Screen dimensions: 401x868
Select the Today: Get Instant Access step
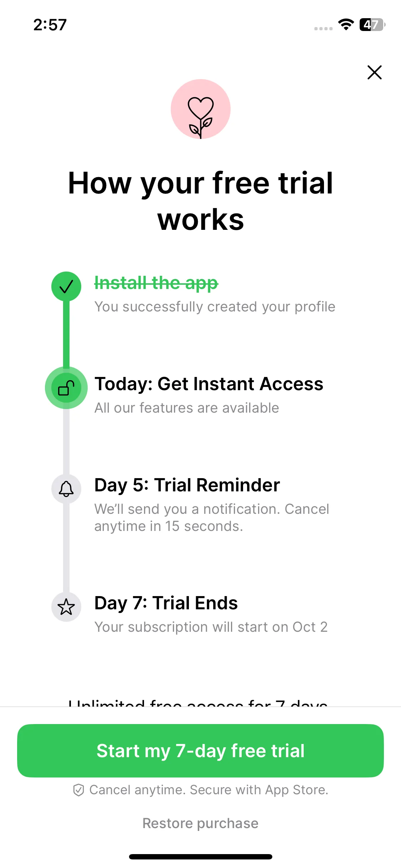[209, 384]
